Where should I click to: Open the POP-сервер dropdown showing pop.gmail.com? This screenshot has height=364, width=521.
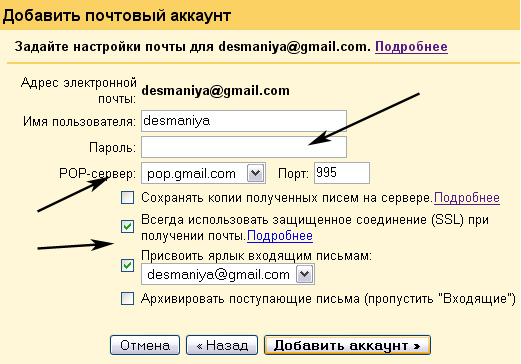coord(203,173)
